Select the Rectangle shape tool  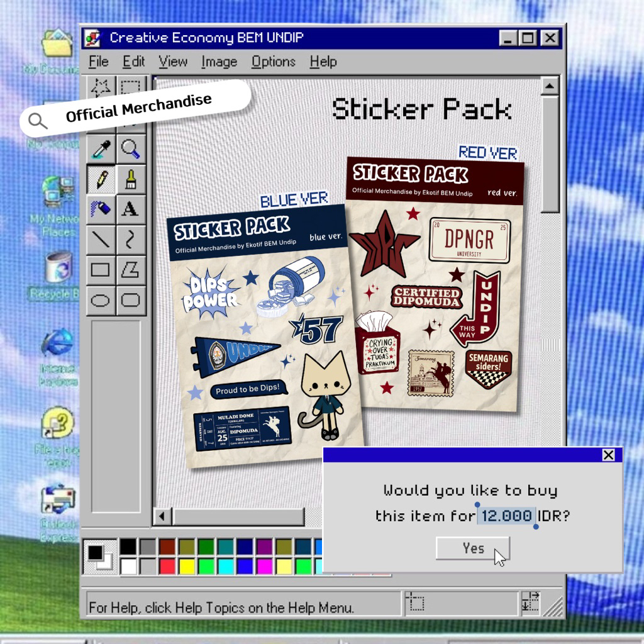[x=101, y=270]
